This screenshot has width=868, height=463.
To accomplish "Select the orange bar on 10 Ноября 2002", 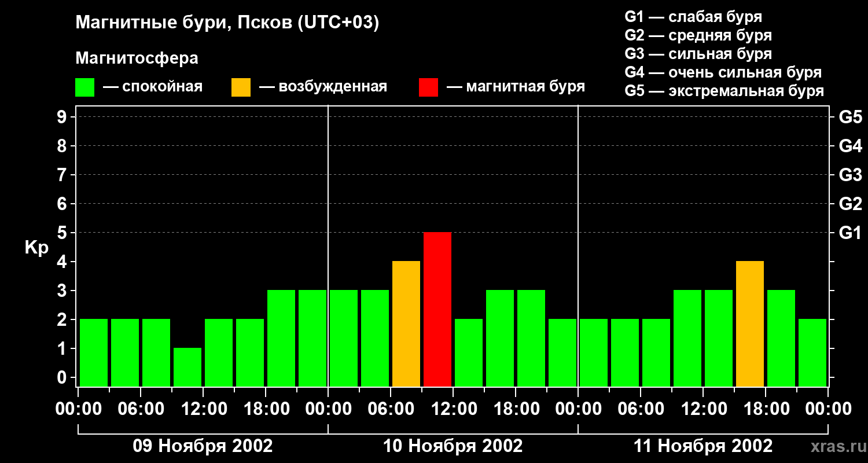I will (406, 324).
